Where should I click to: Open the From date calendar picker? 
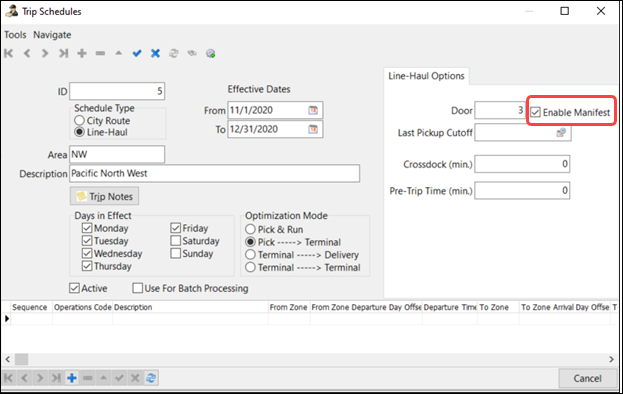(x=313, y=110)
